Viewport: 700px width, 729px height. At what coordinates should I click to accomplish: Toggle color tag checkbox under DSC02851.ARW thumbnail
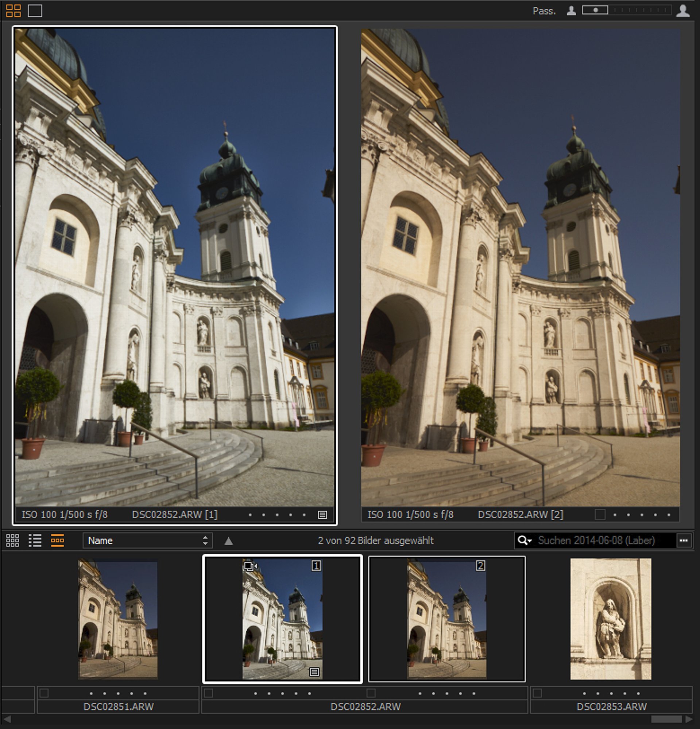[x=44, y=693]
